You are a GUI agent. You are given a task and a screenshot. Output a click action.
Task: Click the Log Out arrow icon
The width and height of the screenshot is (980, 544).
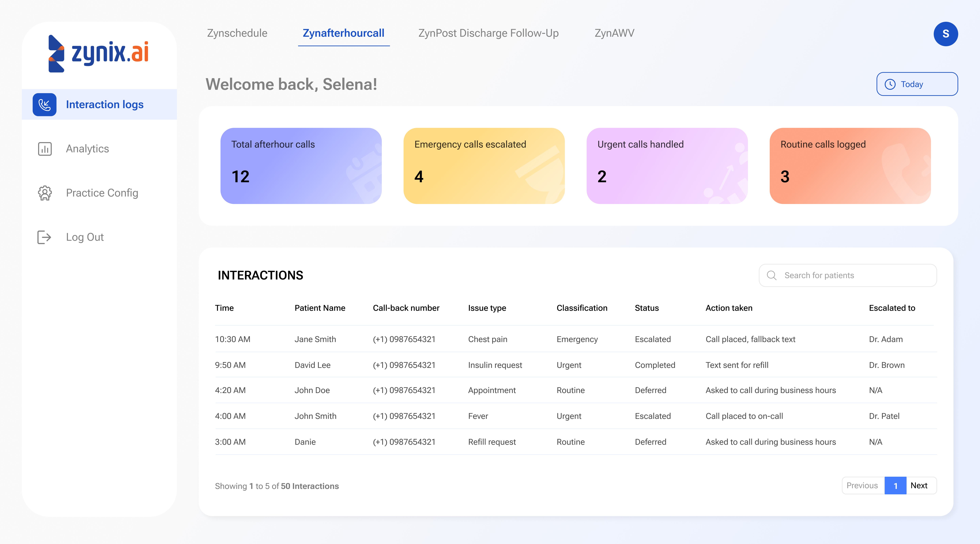pyautogui.click(x=44, y=237)
